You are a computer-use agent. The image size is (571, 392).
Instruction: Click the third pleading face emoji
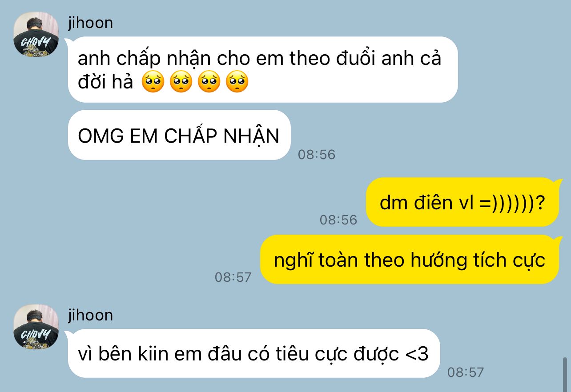coord(209,82)
